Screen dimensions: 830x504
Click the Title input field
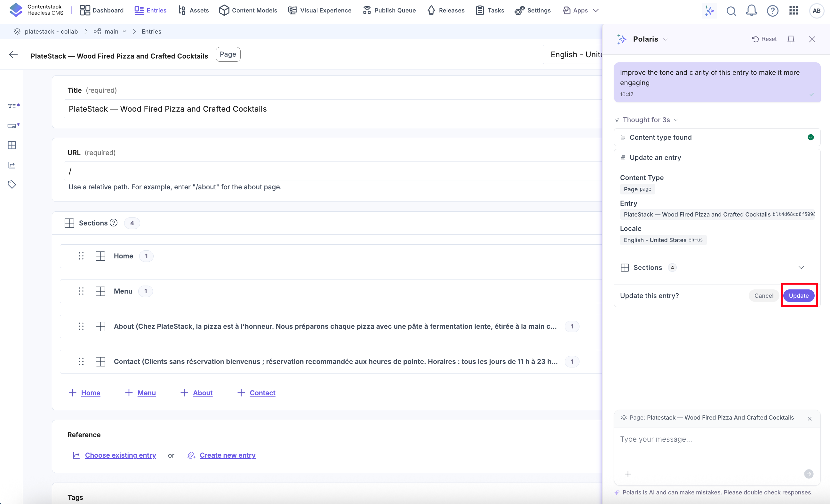coord(333,109)
